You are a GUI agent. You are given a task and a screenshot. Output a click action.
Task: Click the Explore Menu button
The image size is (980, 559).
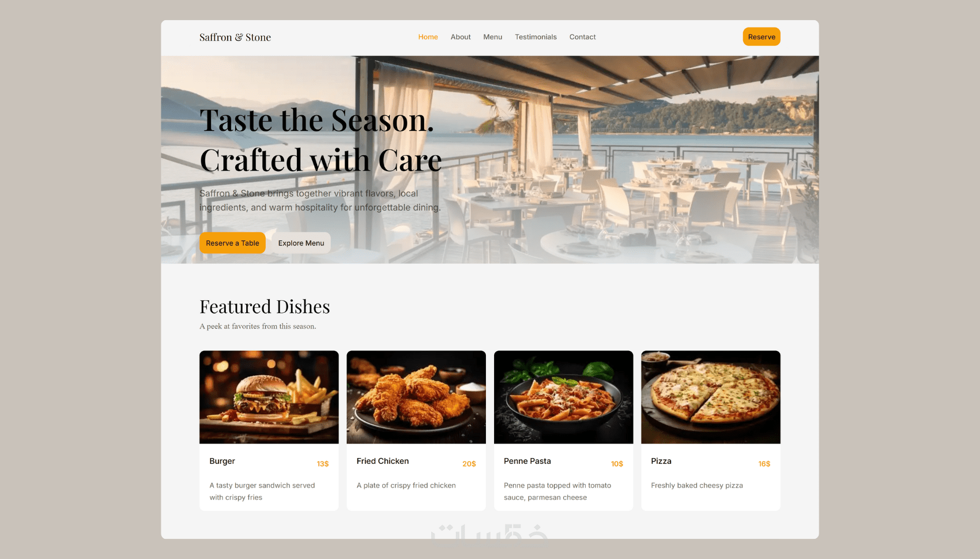coord(301,243)
